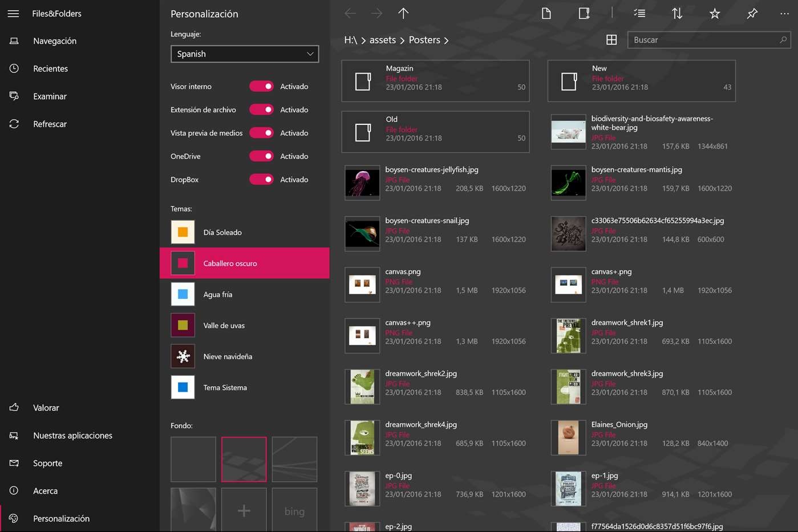
Task: Open the sort options
Action: pyautogui.click(x=677, y=13)
